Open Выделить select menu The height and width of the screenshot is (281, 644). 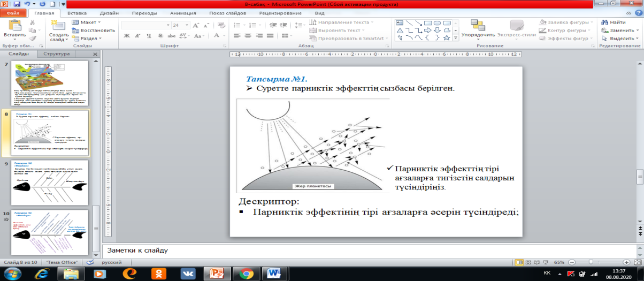[x=619, y=39]
